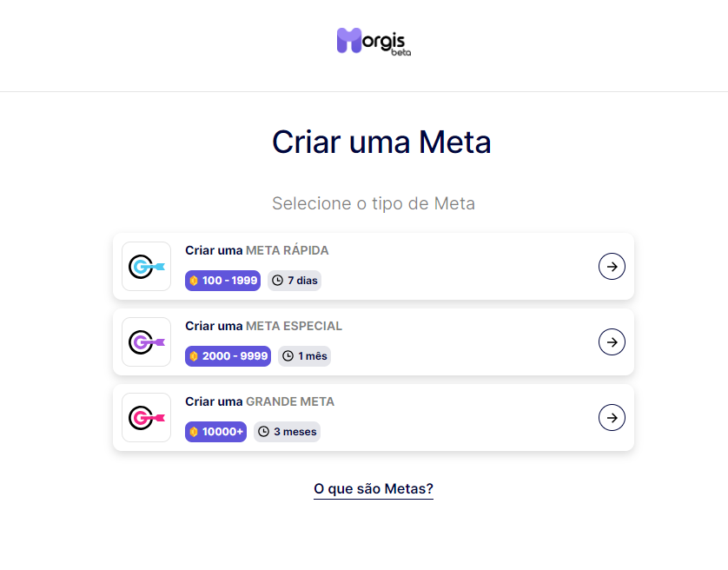Select 'Criar uma META ESPECIAL' title

(x=263, y=326)
